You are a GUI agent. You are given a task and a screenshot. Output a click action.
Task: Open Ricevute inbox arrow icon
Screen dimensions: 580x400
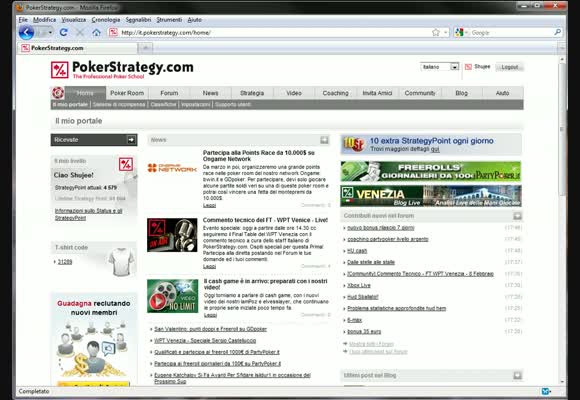[x=131, y=140]
